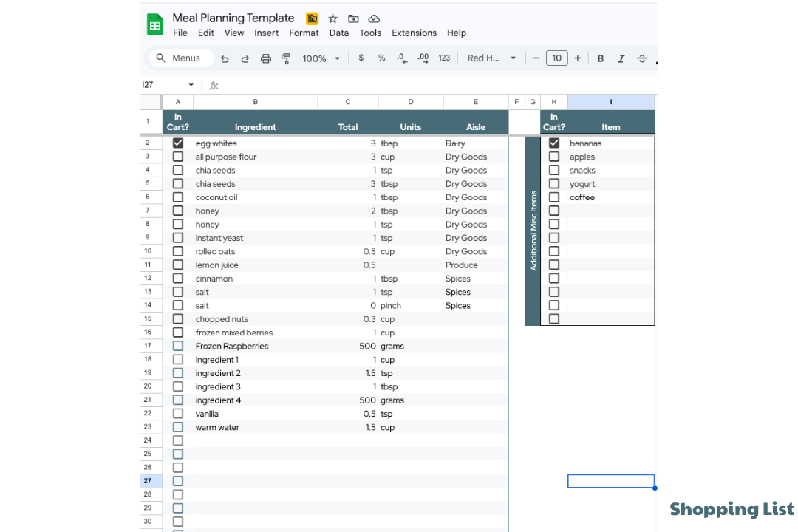Click the Meal Planning Template title
Viewport: 798px width, 532px height.
click(x=233, y=18)
